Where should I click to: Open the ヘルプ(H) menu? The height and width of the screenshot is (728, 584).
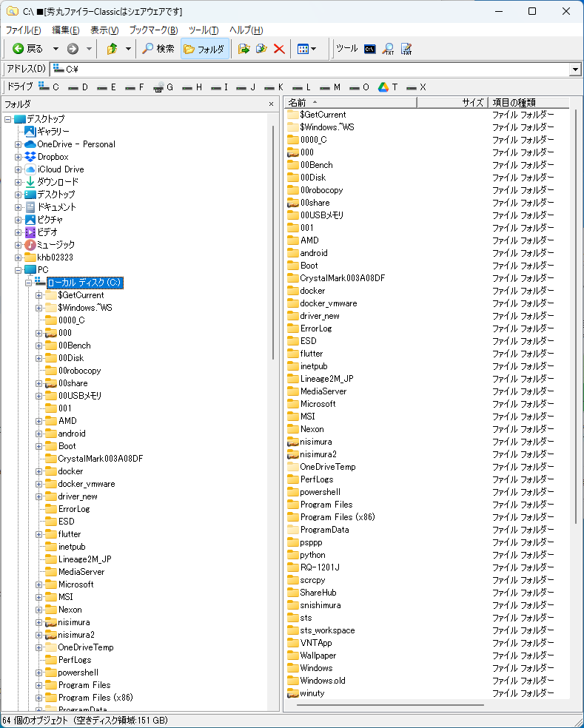[246, 30]
